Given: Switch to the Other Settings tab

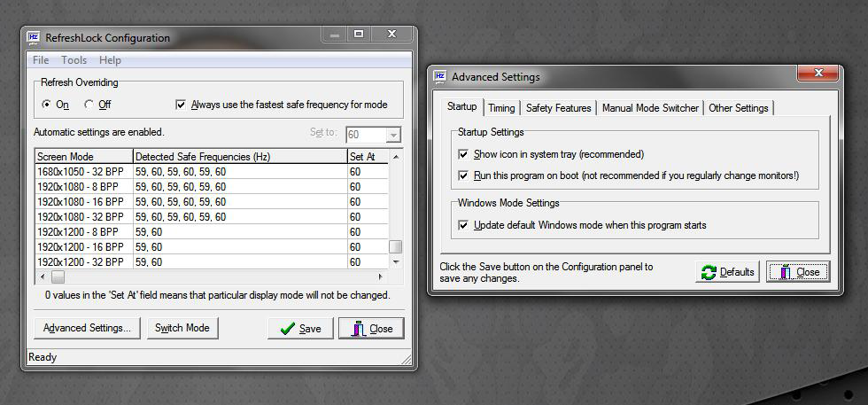Looking at the screenshot, I should pyautogui.click(x=738, y=108).
